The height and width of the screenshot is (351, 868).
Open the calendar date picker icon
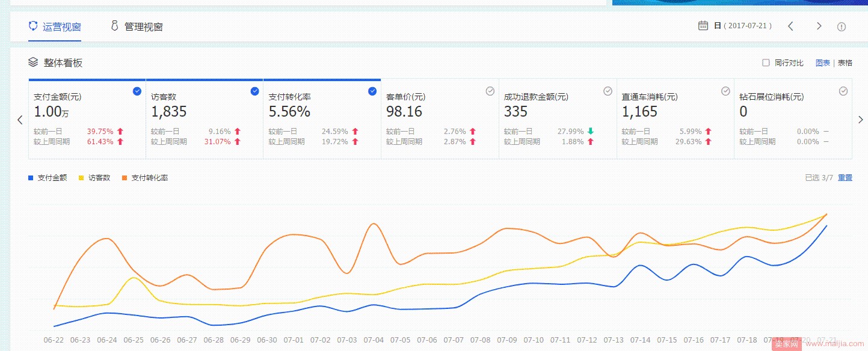pos(703,25)
